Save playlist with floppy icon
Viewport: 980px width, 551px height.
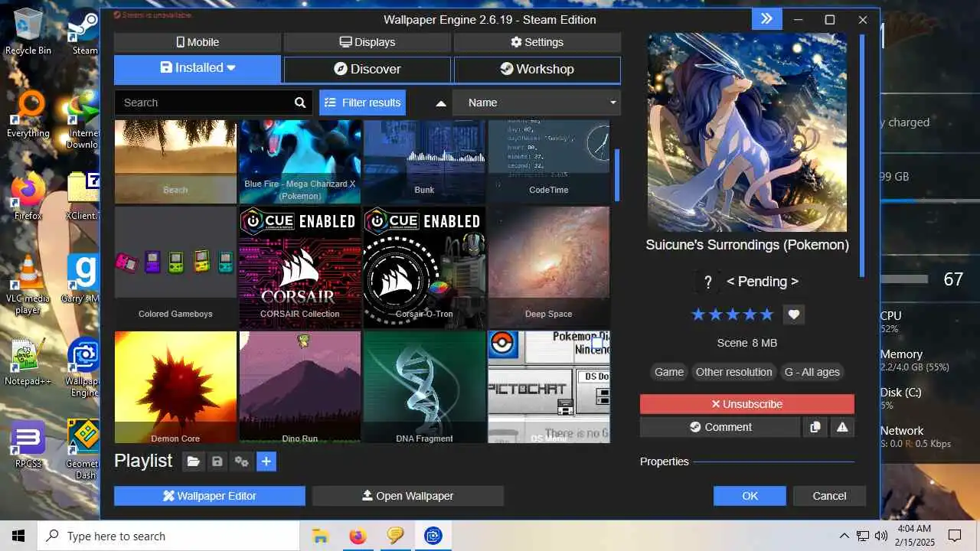click(217, 461)
